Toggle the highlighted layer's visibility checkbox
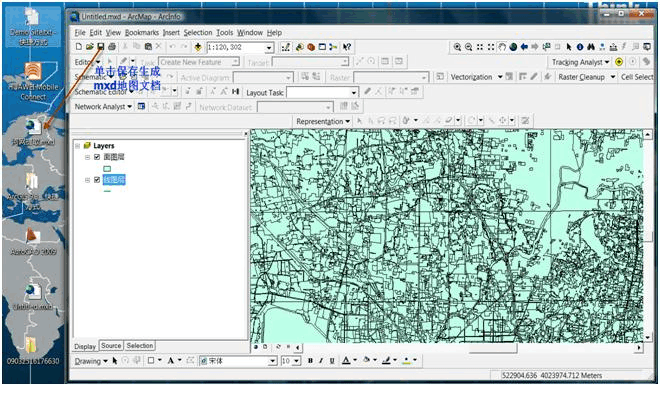This screenshot has width=660, height=400. 97,180
